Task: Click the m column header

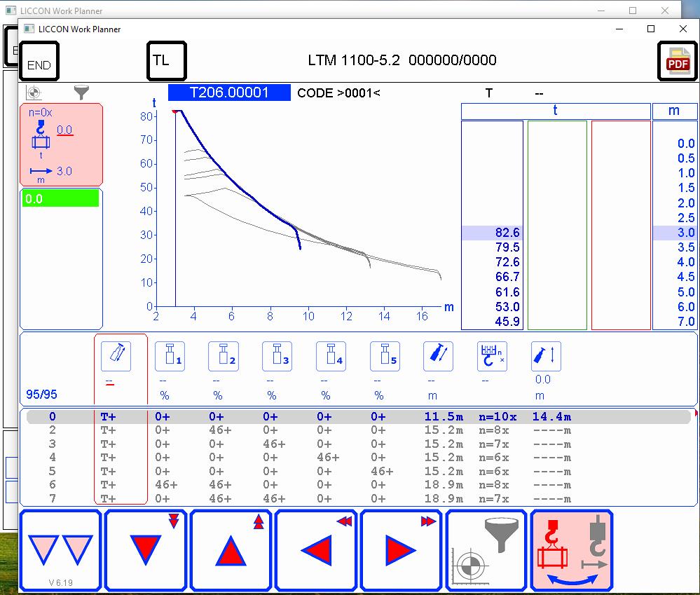Action: pos(675,111)
